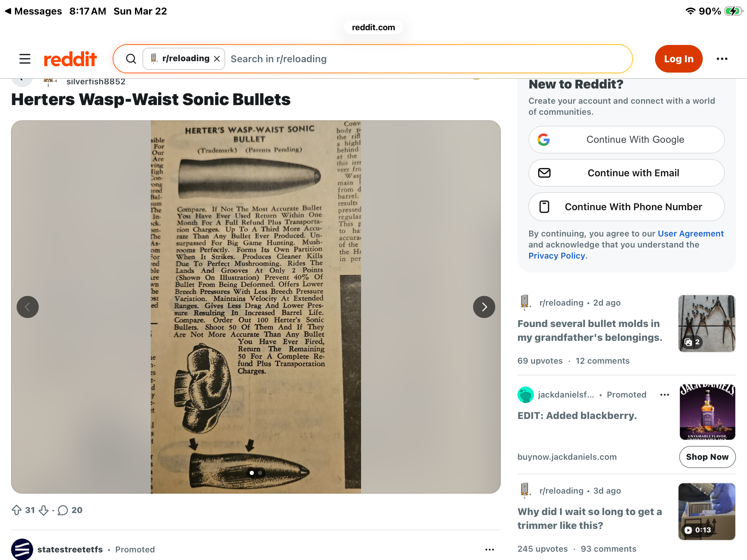Screen dimensions: 747x560
Task: Show next image in gallery
Action: (484, 307)
